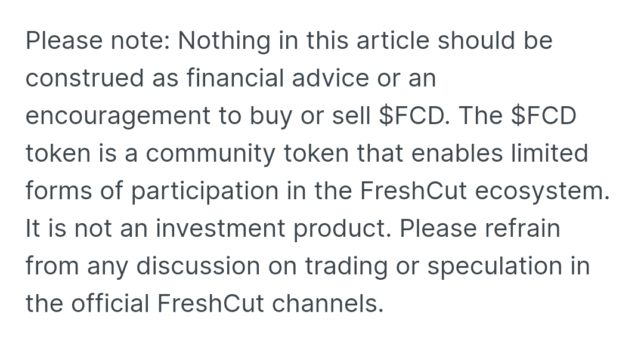Click the phrase "financial advice"
The width and height of the screenshot is (644, 346).
click(x=278, y=78)
